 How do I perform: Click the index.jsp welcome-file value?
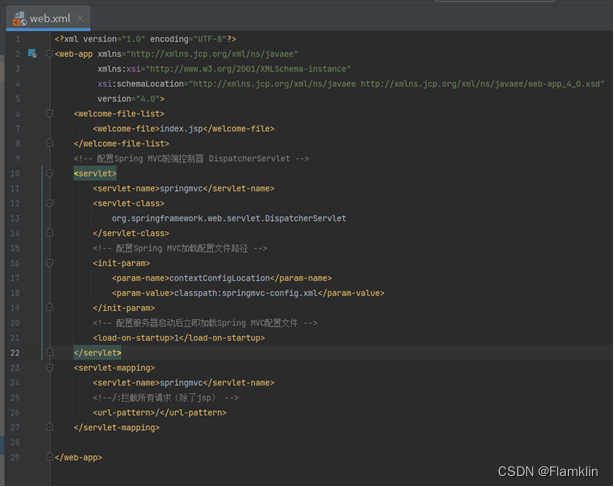(x=181, y=128)
